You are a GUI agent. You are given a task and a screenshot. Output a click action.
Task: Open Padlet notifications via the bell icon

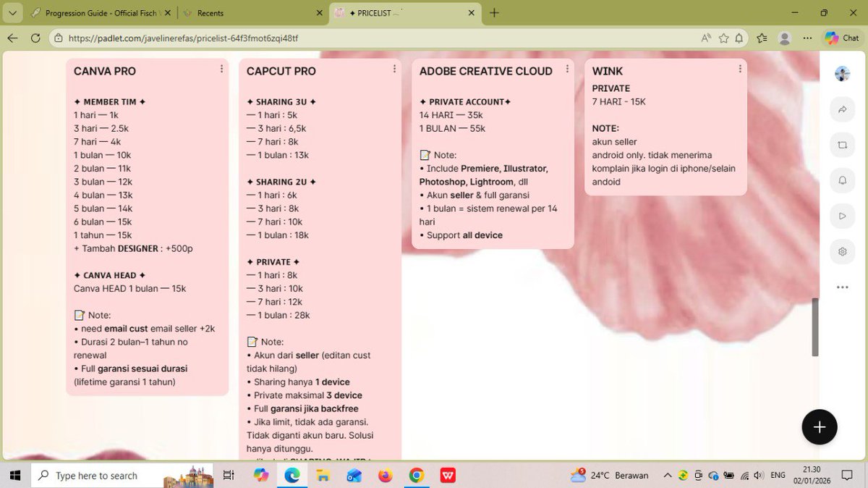[841, 180]
